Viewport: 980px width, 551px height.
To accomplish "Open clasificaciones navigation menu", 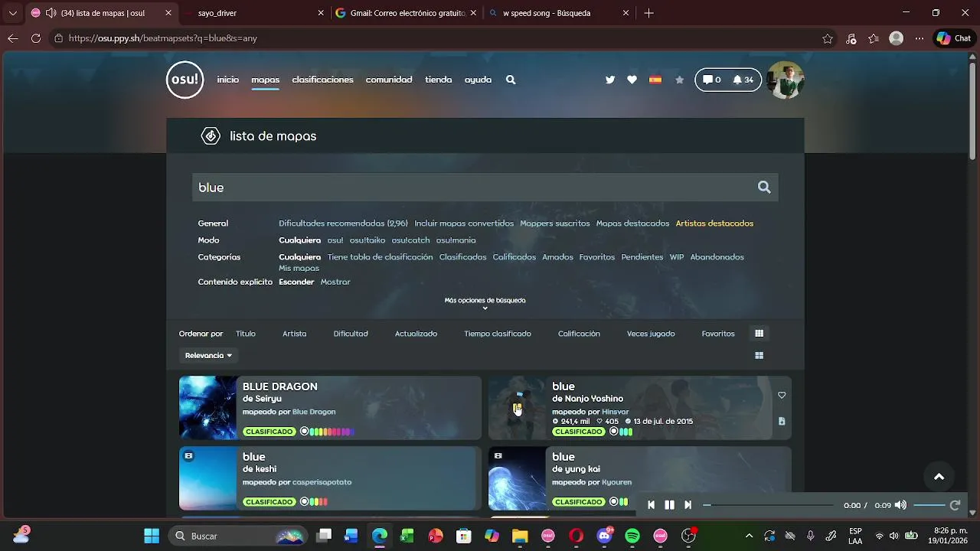I will click(322, 80).
